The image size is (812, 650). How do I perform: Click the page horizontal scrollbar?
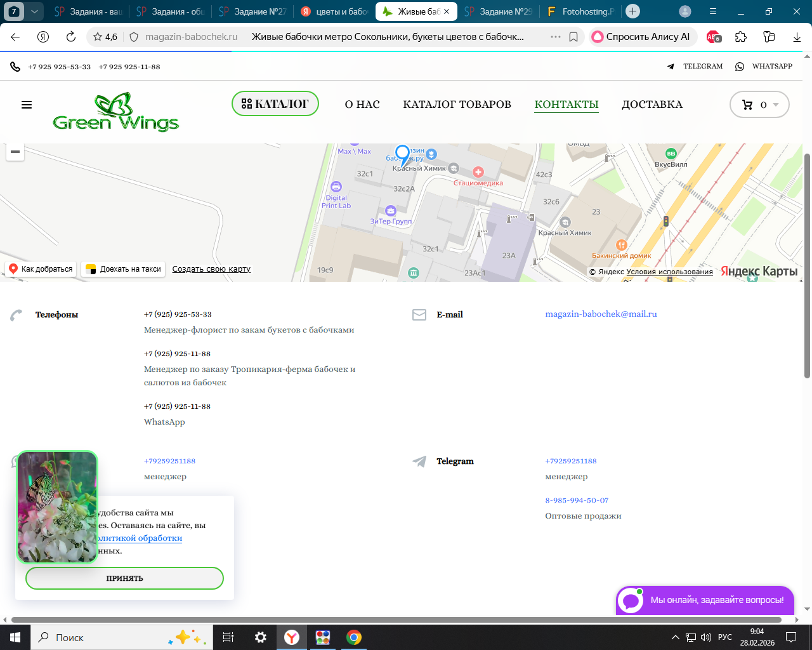click(396, 620)
